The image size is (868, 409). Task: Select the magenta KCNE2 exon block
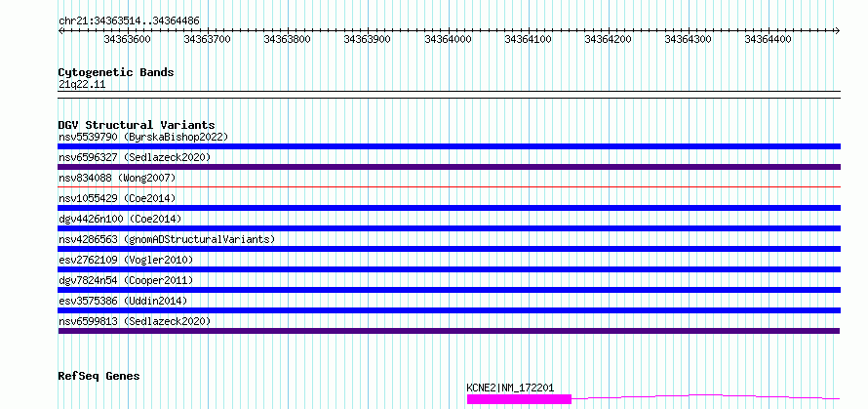(x=519, y=399)
